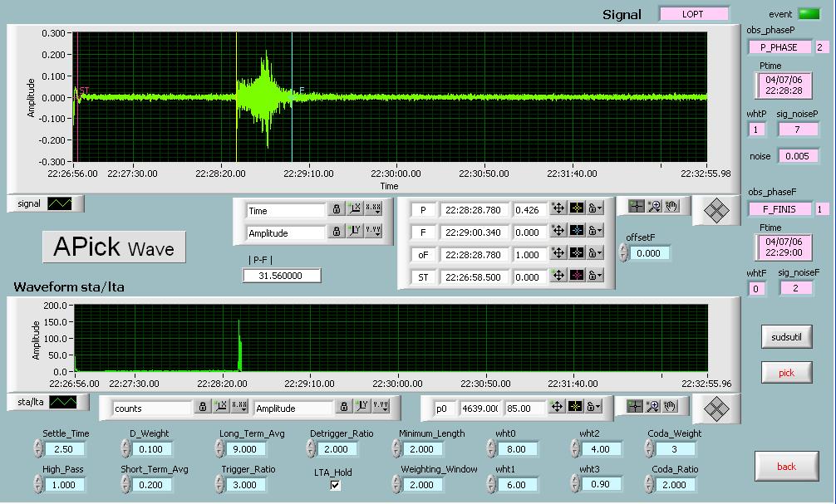Select the pan hand tool in Signal graph palette

click(x=671, y=207)
